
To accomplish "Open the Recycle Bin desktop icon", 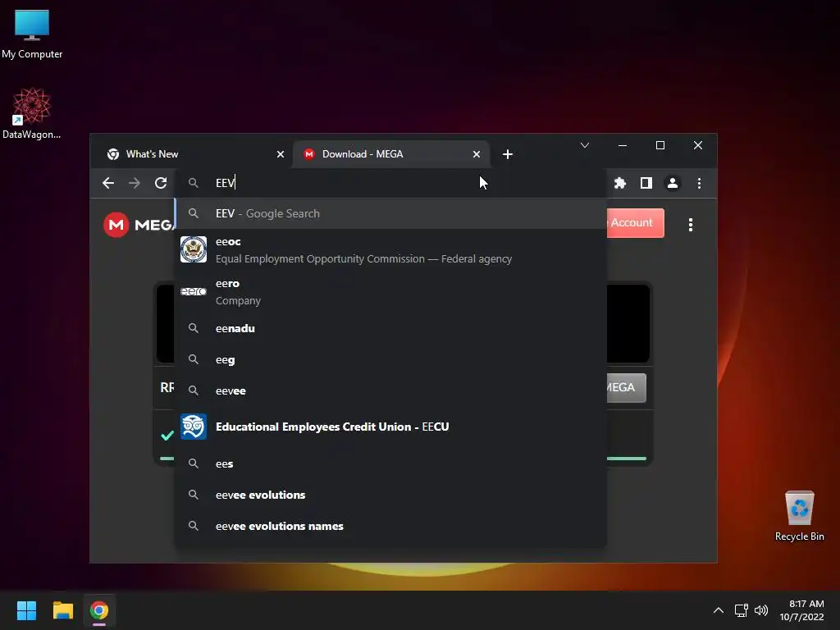I will click(799, 515).
